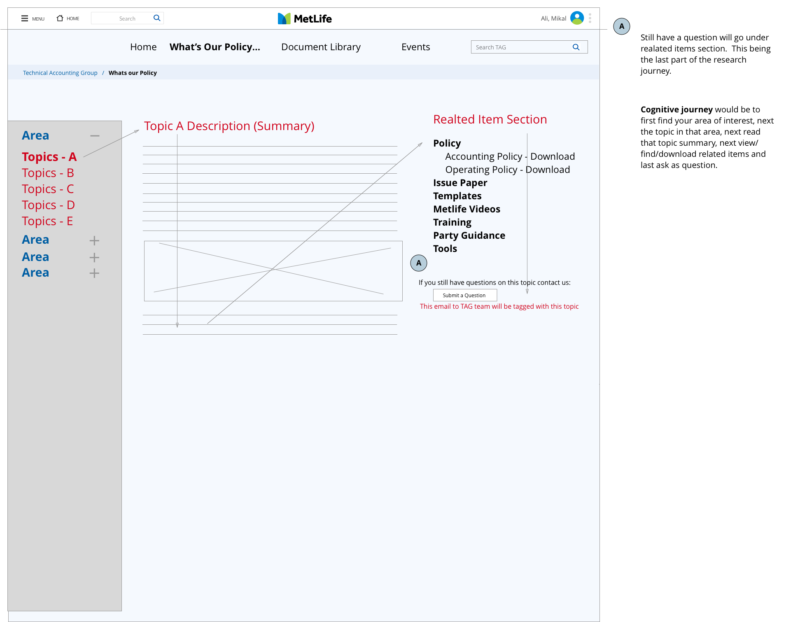Open the Home navigation tab
Image resolution: width=800 pixels, height=622 pixels.
pyautogui.click(x=143, y=47)
